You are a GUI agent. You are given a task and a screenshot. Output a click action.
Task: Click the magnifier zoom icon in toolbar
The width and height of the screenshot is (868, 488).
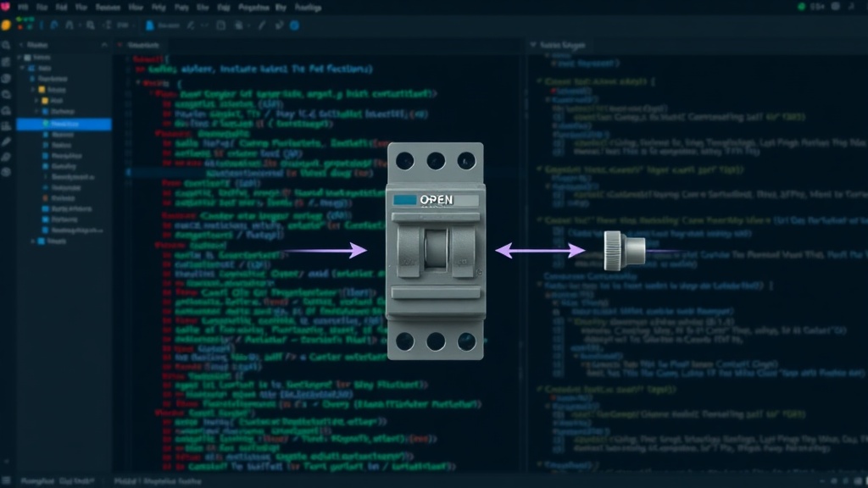[90, 25]
